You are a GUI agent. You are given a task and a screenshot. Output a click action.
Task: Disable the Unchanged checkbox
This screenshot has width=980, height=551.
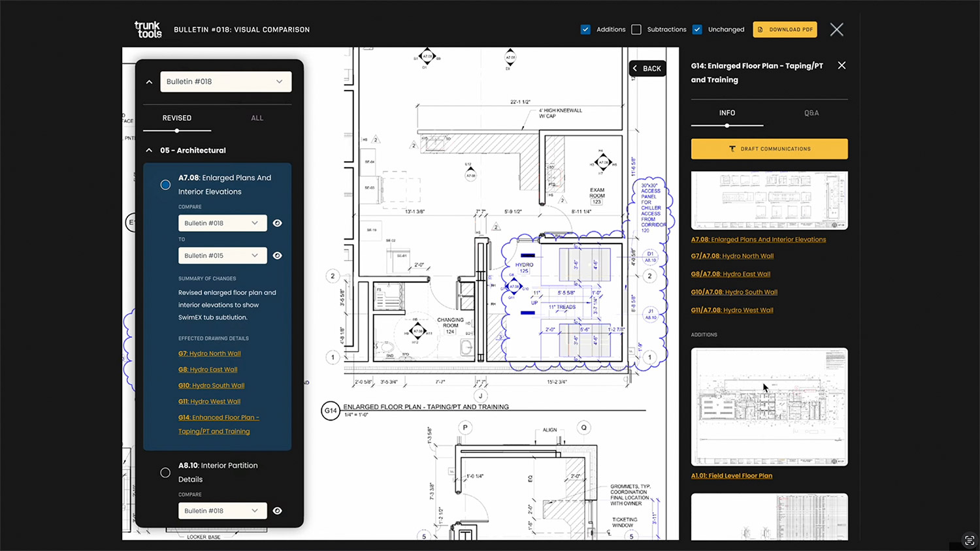[x=697, y=29]
